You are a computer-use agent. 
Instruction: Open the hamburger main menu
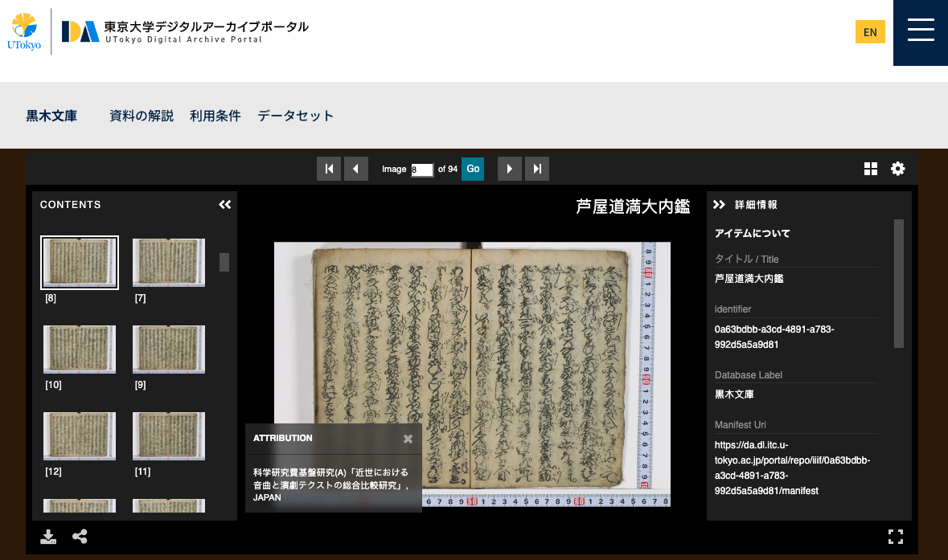921,32
